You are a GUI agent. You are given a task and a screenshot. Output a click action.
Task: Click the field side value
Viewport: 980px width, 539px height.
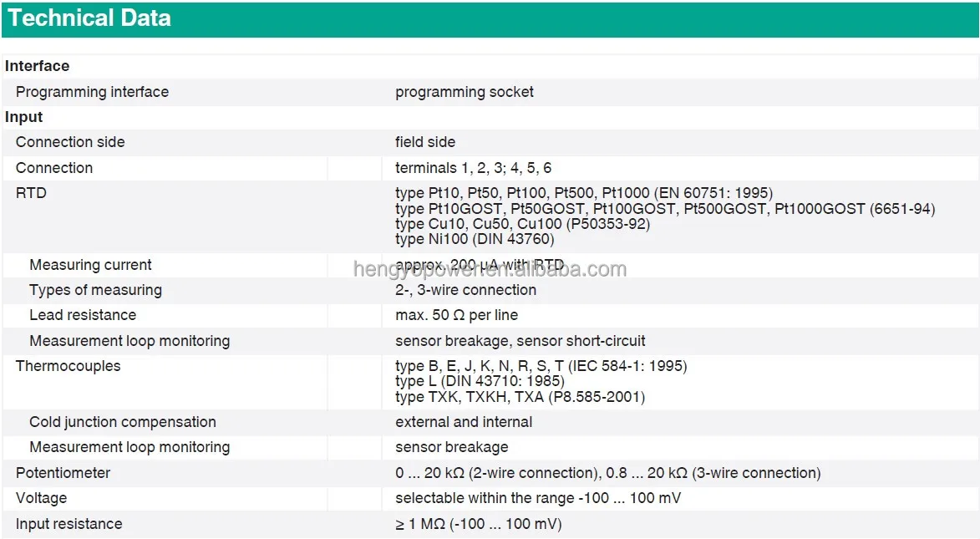(425, 142)
